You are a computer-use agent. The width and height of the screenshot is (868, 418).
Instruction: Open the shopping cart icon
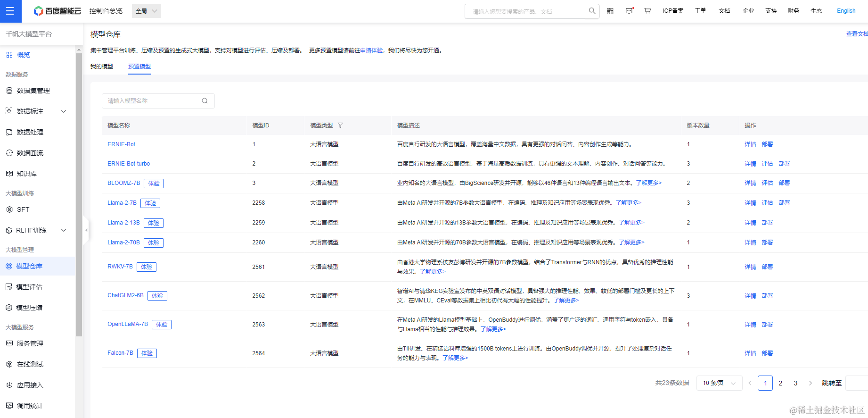pos(647,11)
